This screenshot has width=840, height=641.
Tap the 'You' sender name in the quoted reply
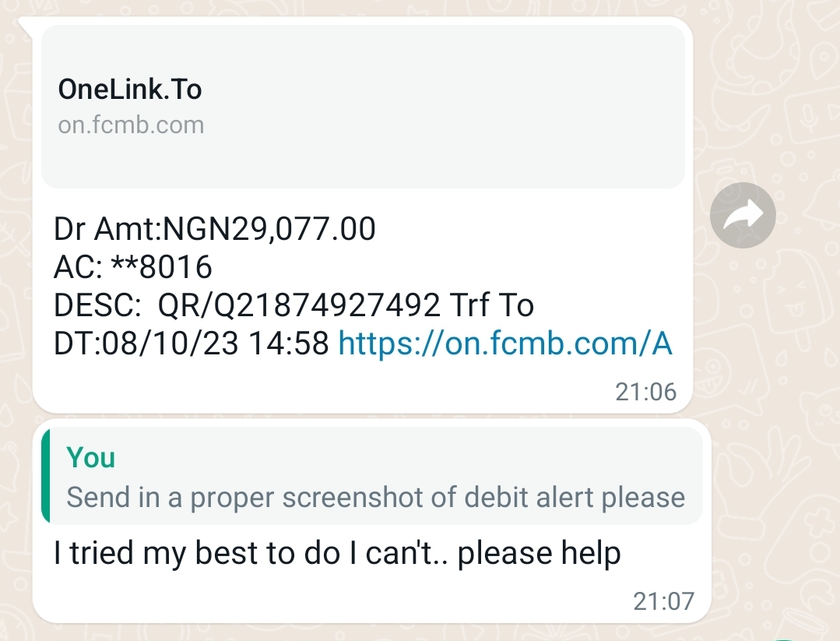point(91,458)
